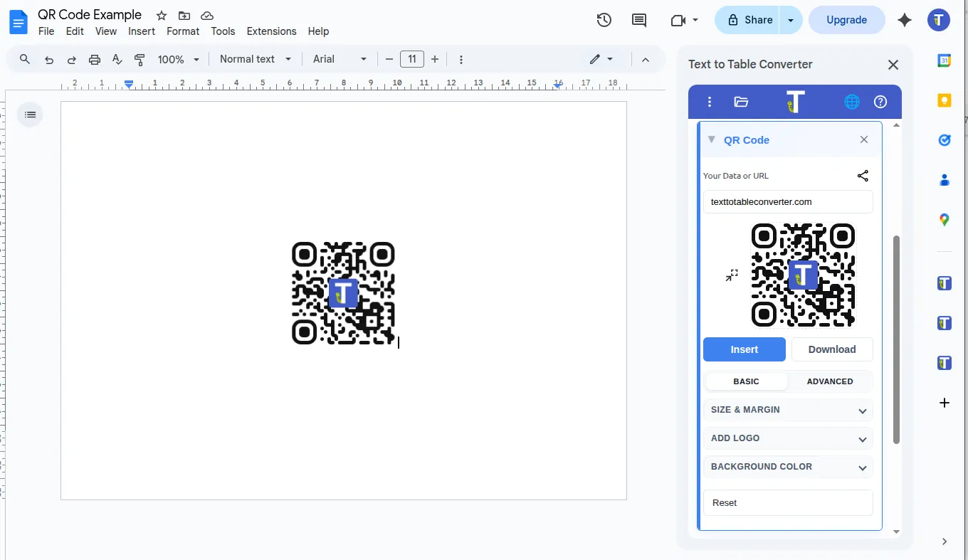Open the add-on's three-dot options menu
Screen dimensions: 968x560
point(709,102)
